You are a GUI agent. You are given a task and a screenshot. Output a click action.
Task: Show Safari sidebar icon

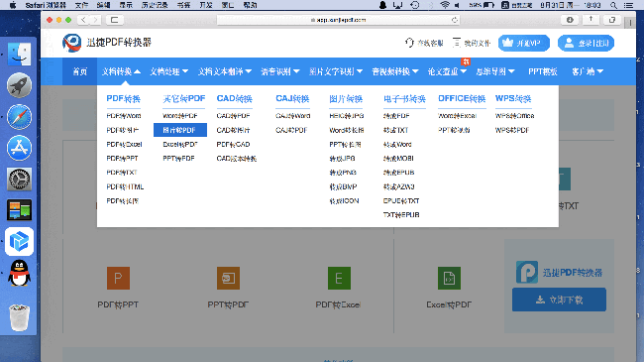pyautogui.click(x=114, y=20)
